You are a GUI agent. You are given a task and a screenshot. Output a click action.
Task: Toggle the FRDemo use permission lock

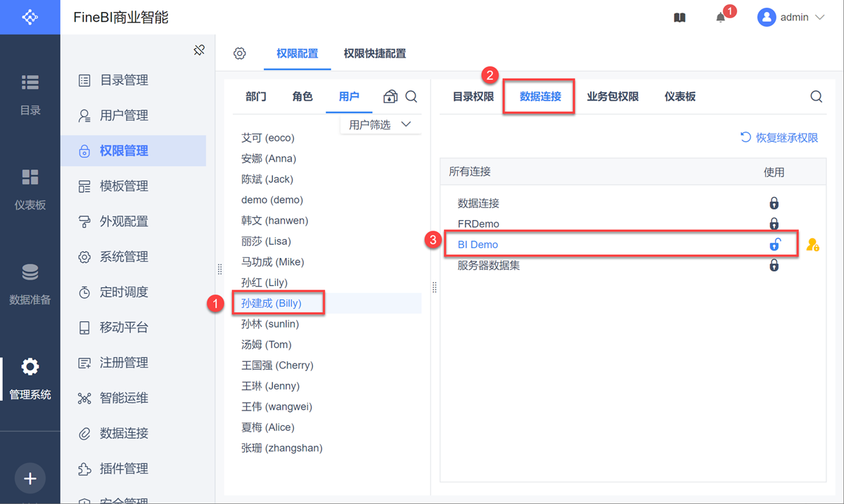[774, 224]
